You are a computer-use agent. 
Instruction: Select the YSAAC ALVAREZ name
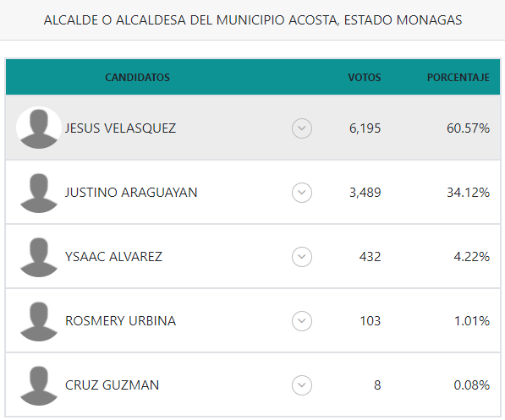(113, 257)
